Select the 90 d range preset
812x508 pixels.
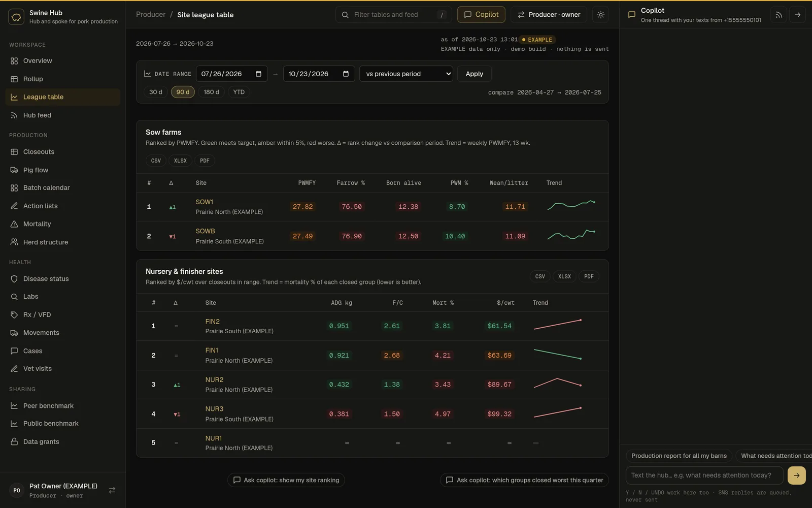(183, 92)
